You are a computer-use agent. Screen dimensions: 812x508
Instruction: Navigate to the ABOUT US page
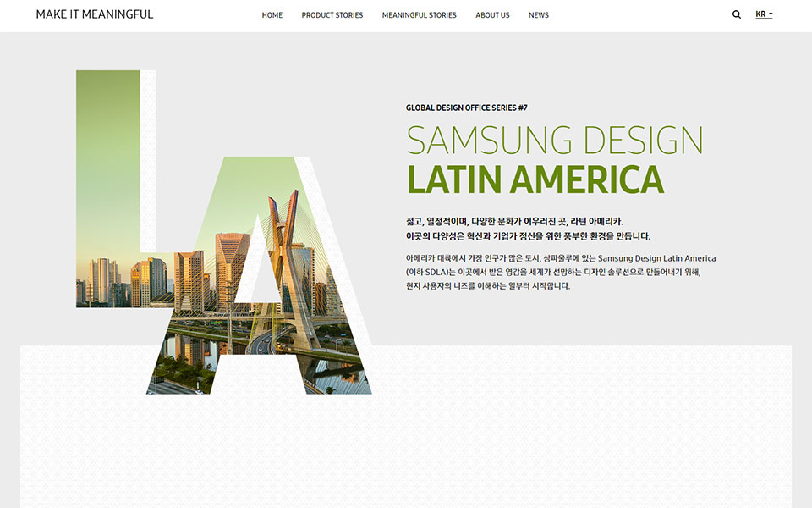point(492,15)
